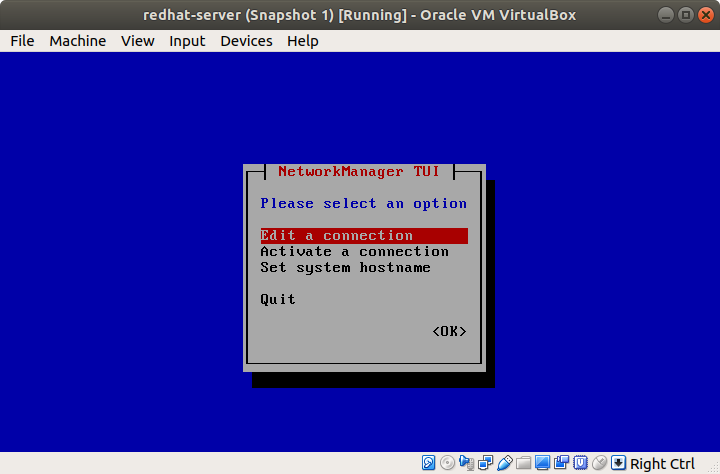Screen dimensions: 720x474
Task: Click the CPU virtualization status icon
Action: [580, 463]
